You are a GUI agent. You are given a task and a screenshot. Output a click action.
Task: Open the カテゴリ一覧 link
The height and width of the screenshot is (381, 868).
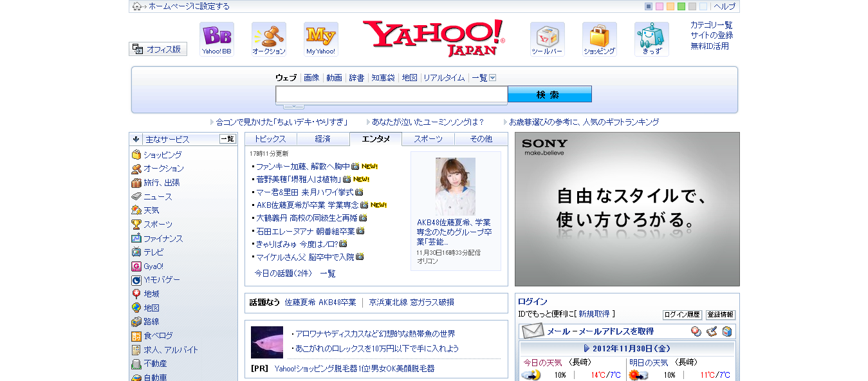click(712, 25)
